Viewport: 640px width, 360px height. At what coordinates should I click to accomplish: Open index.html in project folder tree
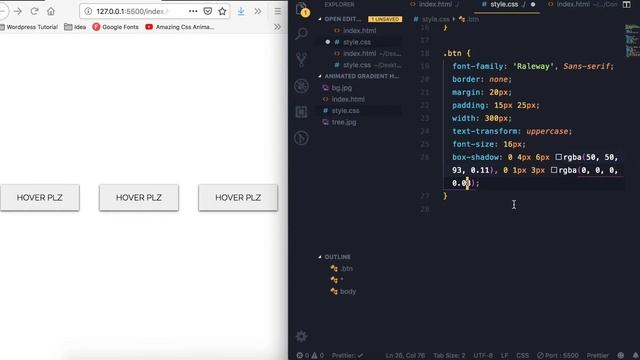348,99
